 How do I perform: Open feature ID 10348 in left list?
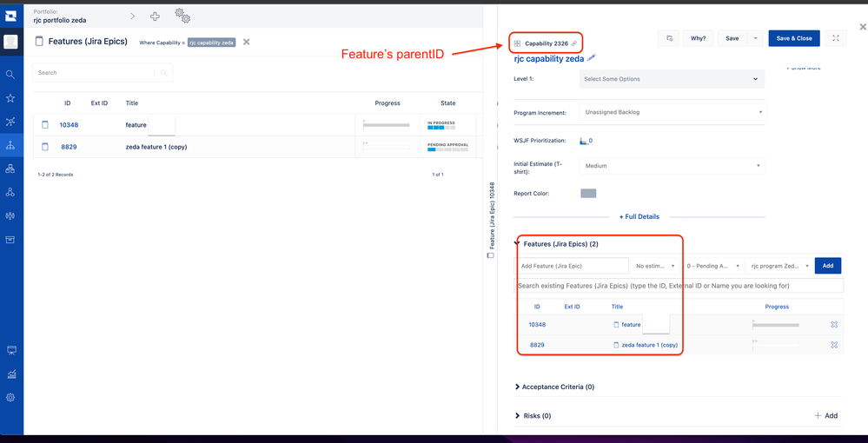click(69, 125)
